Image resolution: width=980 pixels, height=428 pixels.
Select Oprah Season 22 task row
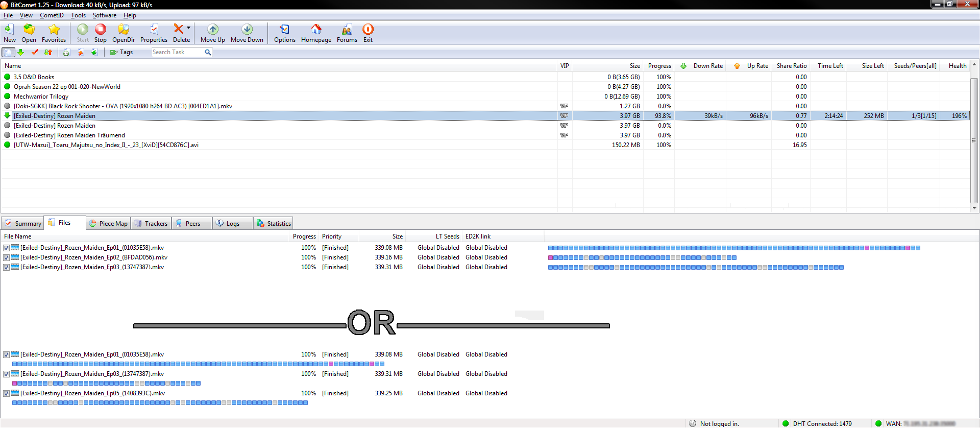click(x=485, y=87)
